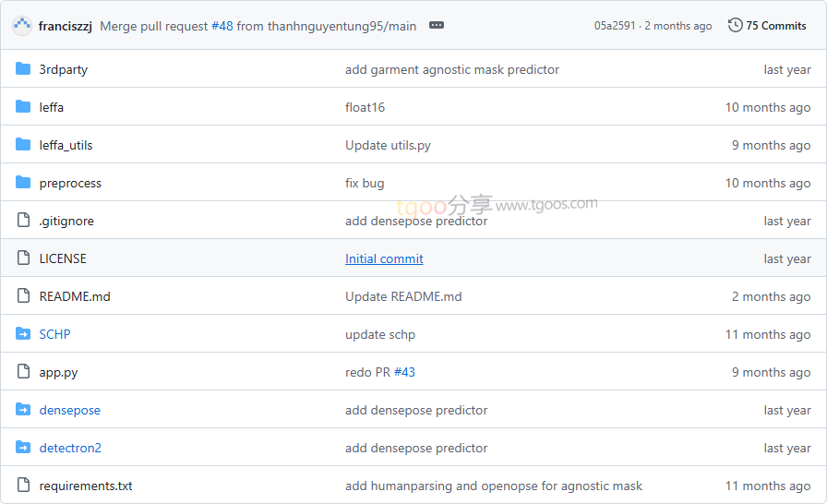The height and width of the screenshot is (504, 827).
Task: Open pull request #48 link
Action: (x=222, y=26)
